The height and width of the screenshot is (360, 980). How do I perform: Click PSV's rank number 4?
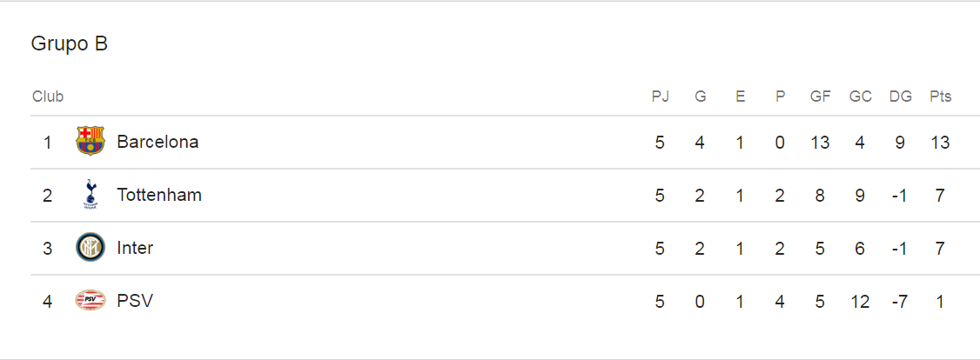(x=48, y=302)
